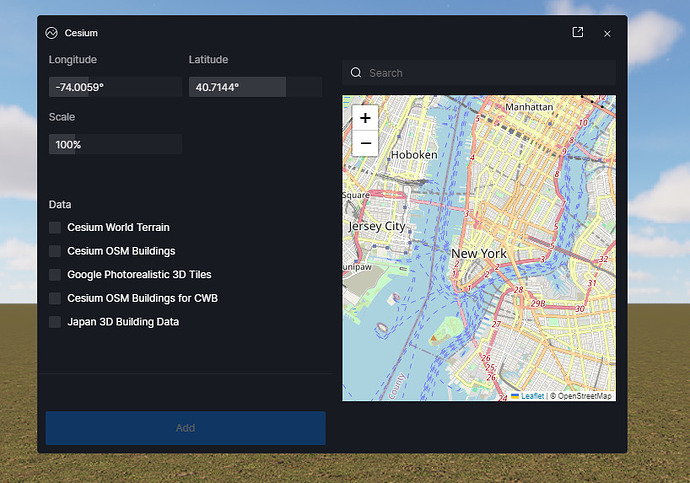Click the Data section heading
The image size is (690, 483).
60,205
